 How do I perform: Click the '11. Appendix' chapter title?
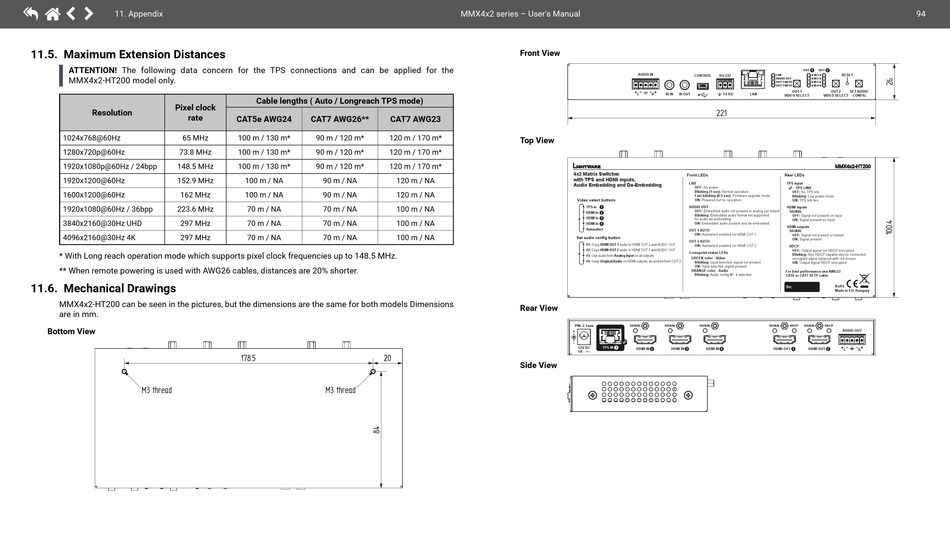pos(139,14)
